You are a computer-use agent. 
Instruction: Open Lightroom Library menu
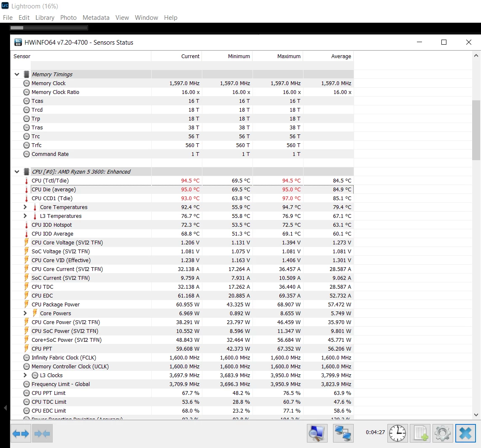click(45, 17)
